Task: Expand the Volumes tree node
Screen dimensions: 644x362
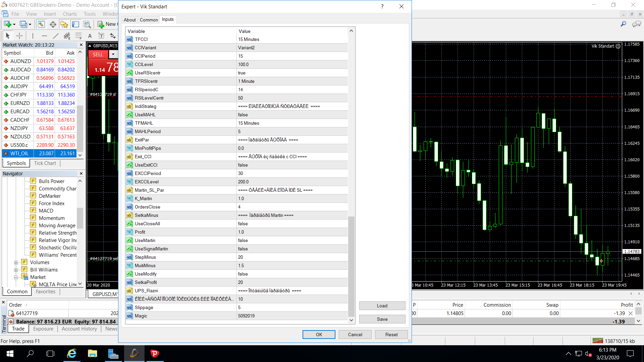Action: [x=16, y=262]
